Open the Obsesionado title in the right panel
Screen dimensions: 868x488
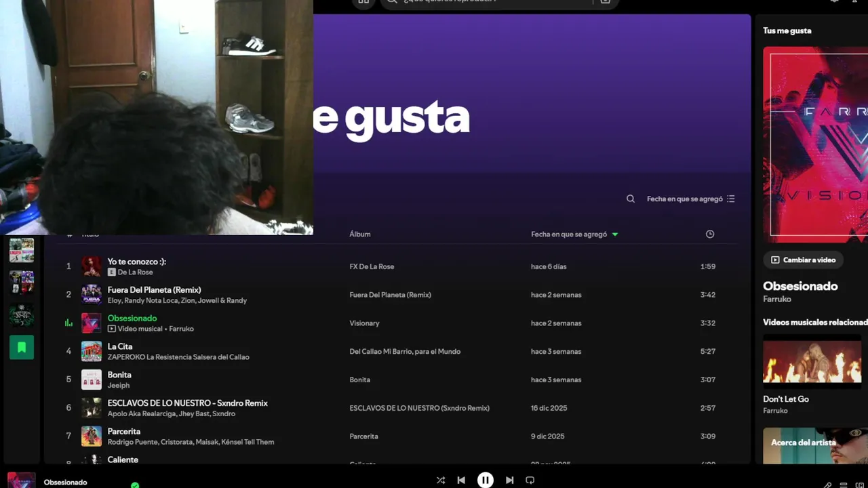800,286
